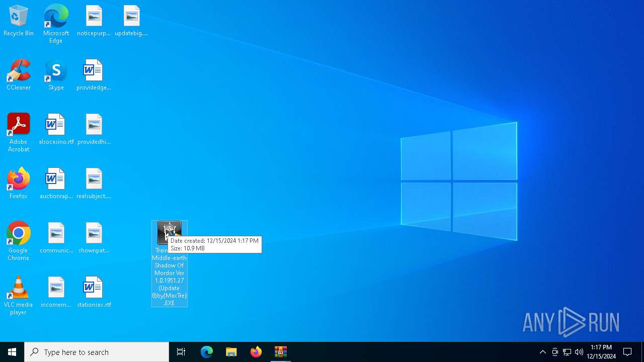The height and width of the screenshot is (362, 644).
Task: Select the Google Chrome desktop shortcut
Action: [19, 241]
